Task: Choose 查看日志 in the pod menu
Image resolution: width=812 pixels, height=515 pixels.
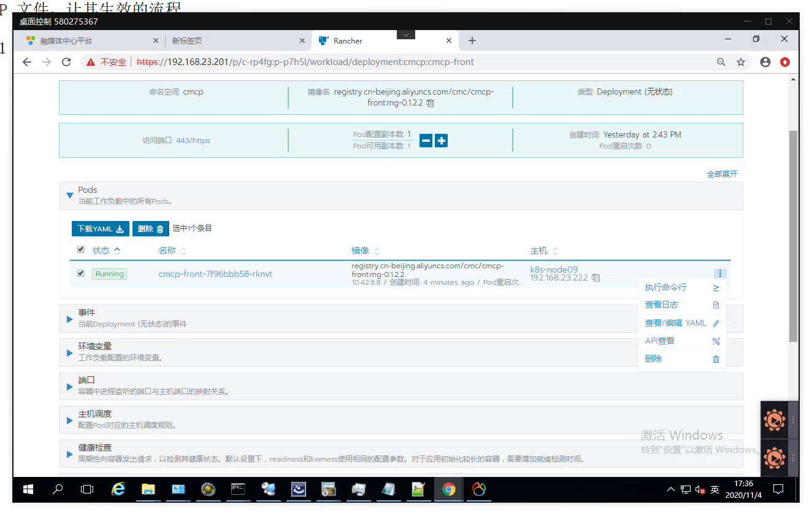Action: point(662,305)
